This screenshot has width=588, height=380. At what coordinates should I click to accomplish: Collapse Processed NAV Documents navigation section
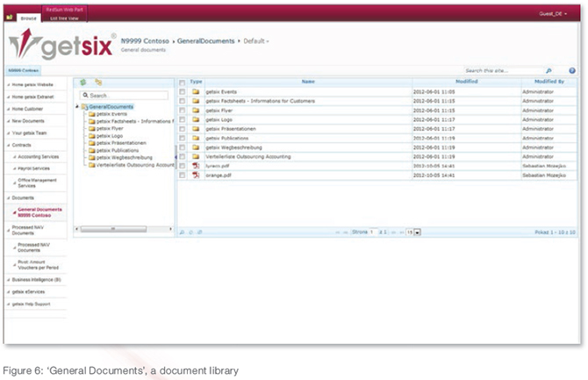[9, 230]
